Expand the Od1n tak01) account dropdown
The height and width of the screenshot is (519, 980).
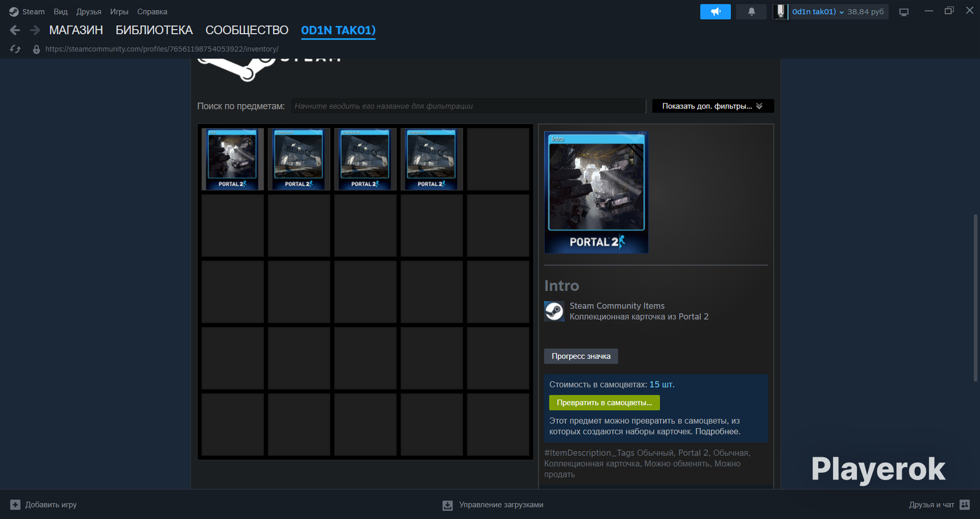pyautogui.click(x=818, y=11)
